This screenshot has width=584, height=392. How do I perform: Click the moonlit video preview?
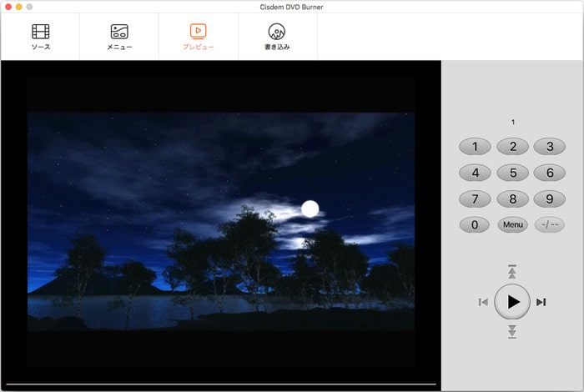221,222
